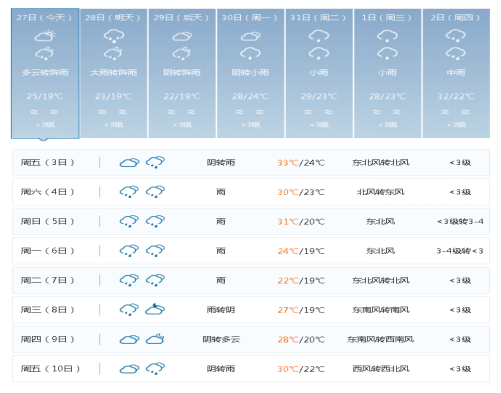This screenshot has width=501, height=393.
Task: Click the 3-4级转<3 wind level text
Action: coord(460,251)
